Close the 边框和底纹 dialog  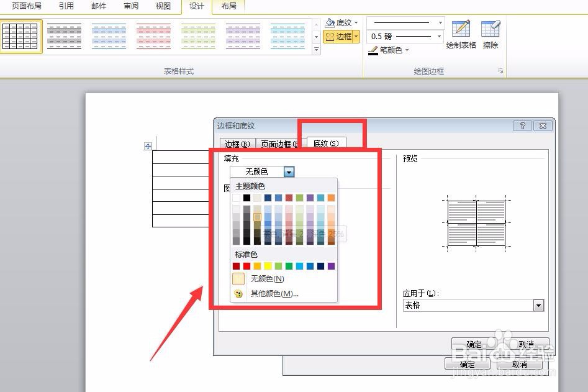point(543,125)
